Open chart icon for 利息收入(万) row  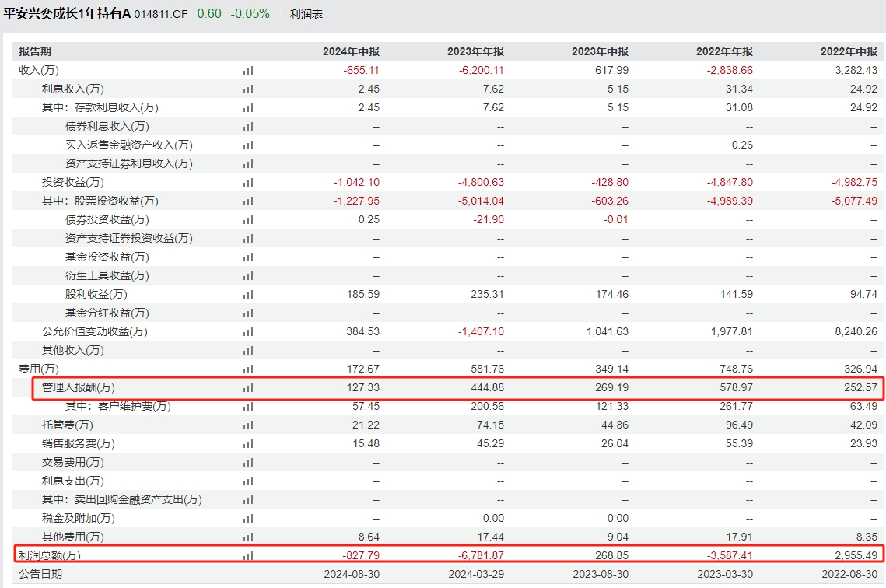pyautogui.click(x=248, y=89)
